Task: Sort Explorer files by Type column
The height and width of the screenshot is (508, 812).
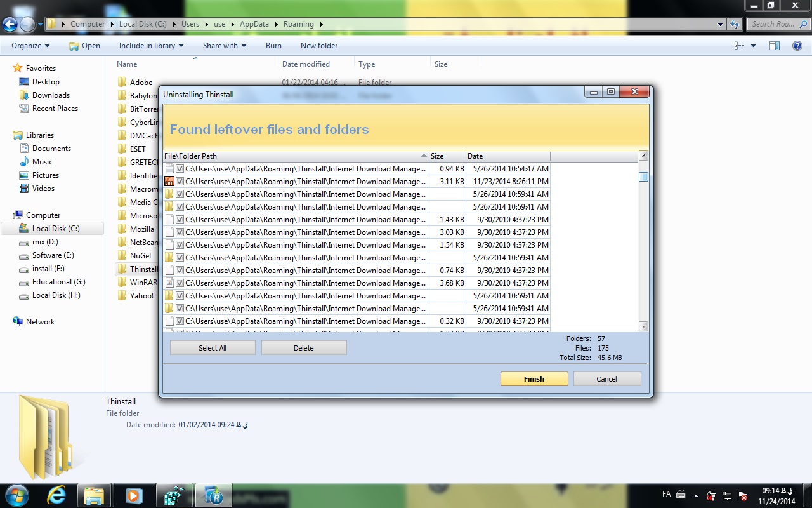Action: pyautogui.click(x=392, y=64)
